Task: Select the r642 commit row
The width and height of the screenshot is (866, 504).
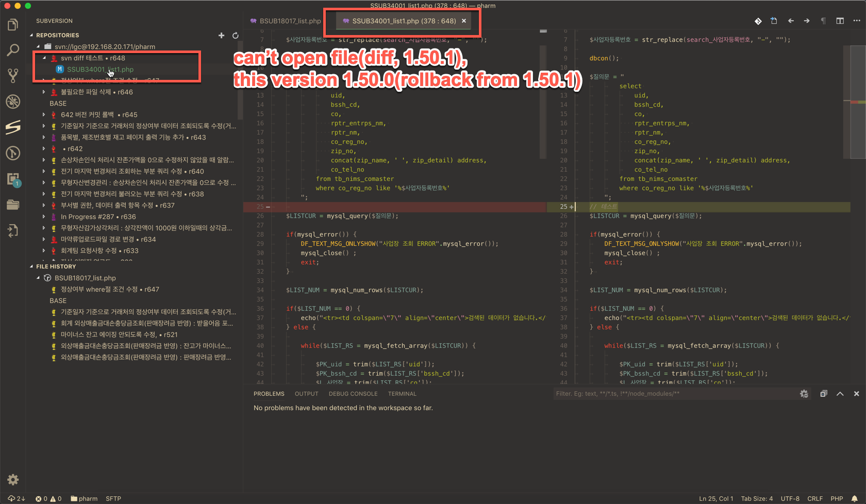Action: point(73,148)
